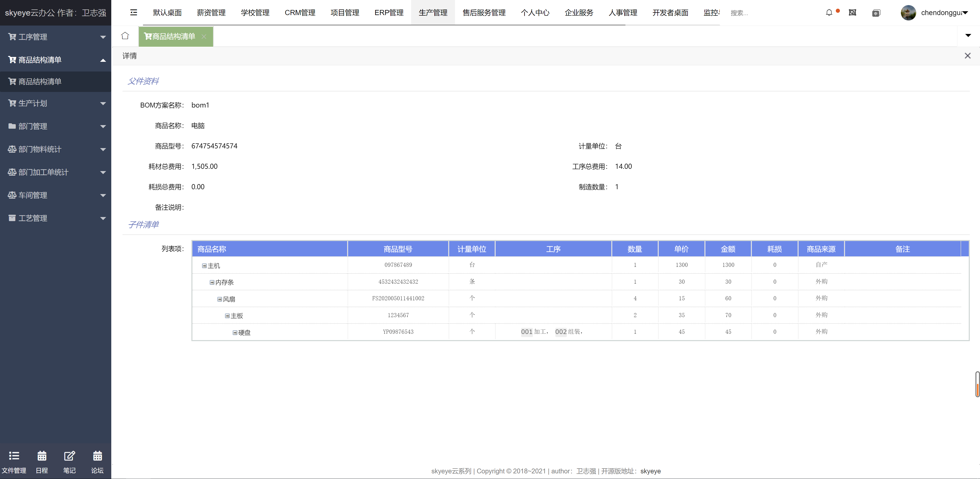Screen dimensions: 980x479
Task: Close the 详情 panel with X
Action: click(967, 56)
